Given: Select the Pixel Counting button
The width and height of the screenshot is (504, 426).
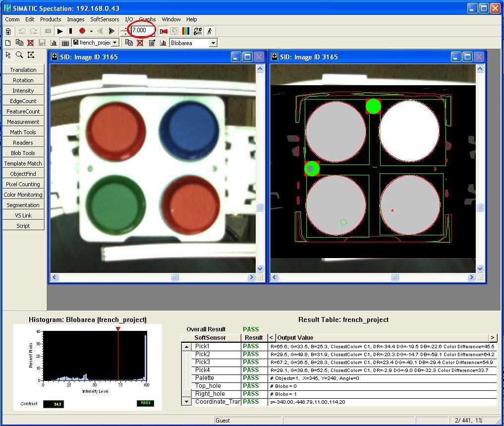Looking at the screenshot, I should [23, 184].
